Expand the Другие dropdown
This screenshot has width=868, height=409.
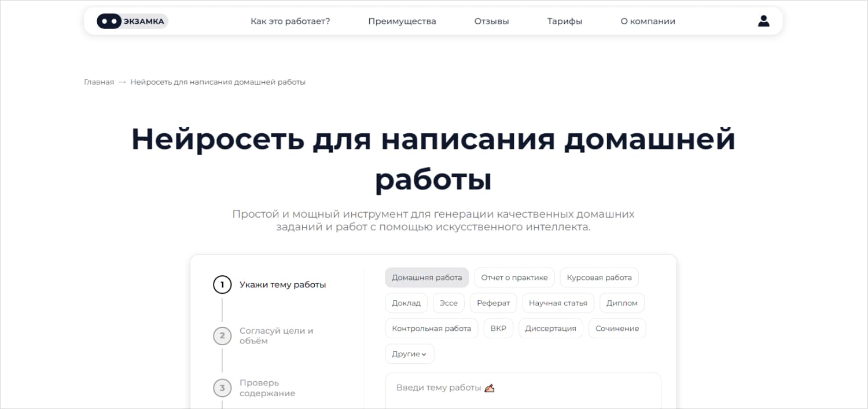[409, 354]
